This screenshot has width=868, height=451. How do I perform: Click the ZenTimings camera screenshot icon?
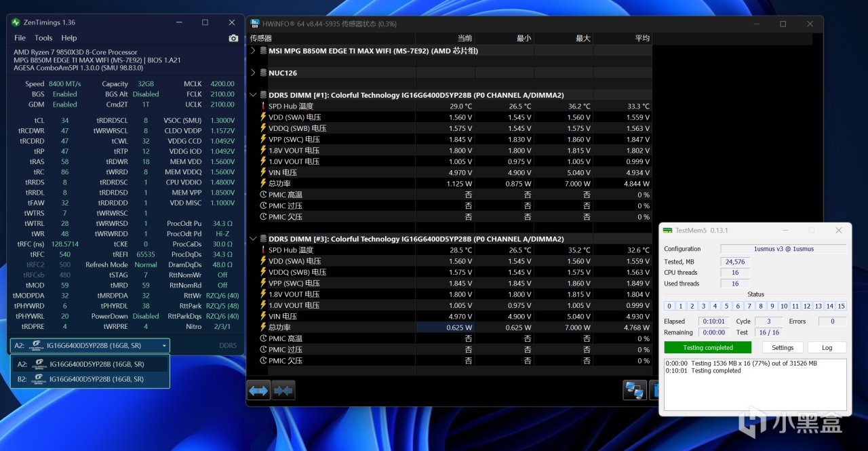(x=233, y=38)
